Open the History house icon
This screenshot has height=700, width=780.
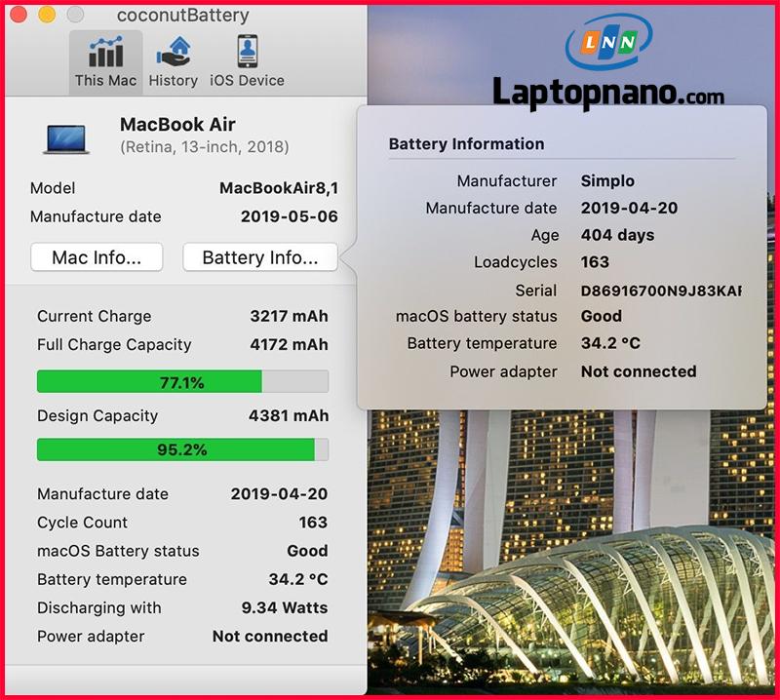pos(174,52)
